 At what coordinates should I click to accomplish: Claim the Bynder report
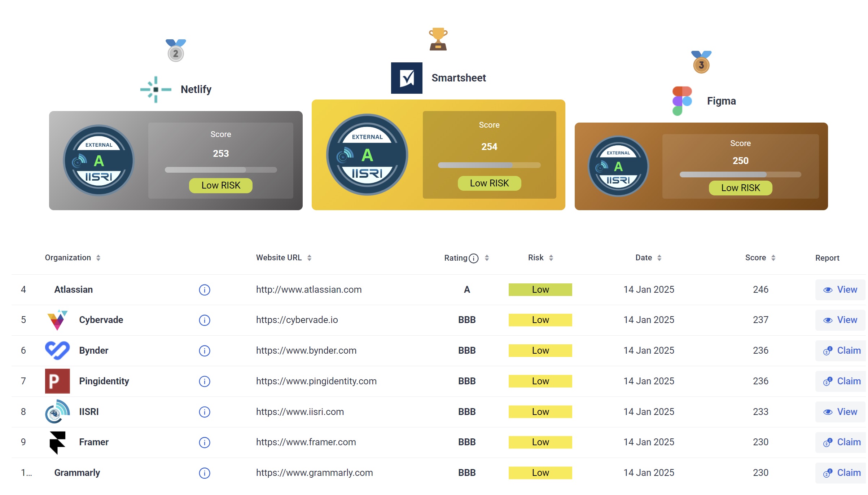[841, 351]
